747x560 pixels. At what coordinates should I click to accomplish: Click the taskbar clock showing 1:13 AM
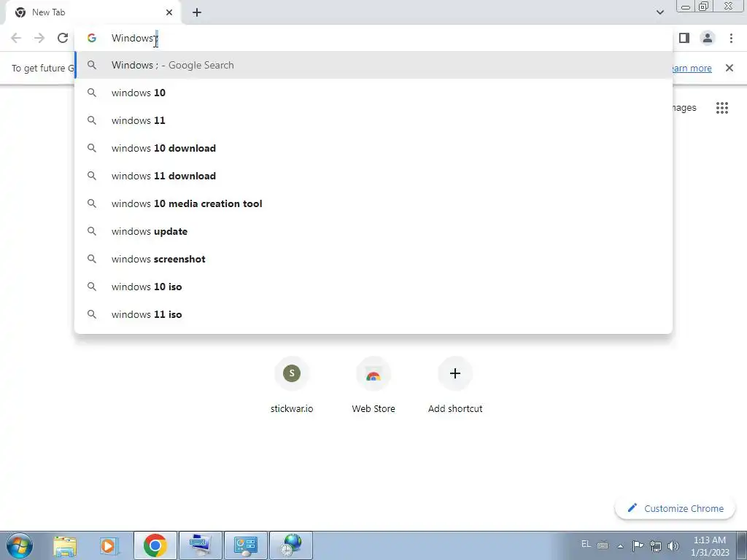(x=710, y=545)
